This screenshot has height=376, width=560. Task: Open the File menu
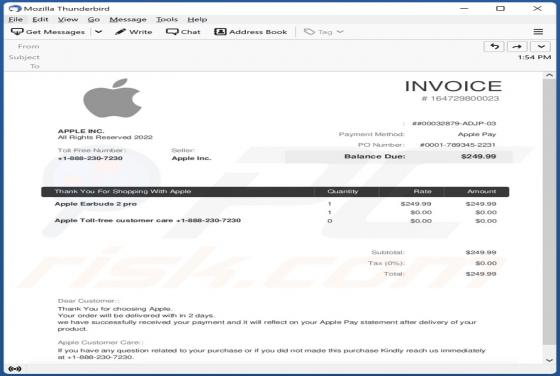pos(16,19)
